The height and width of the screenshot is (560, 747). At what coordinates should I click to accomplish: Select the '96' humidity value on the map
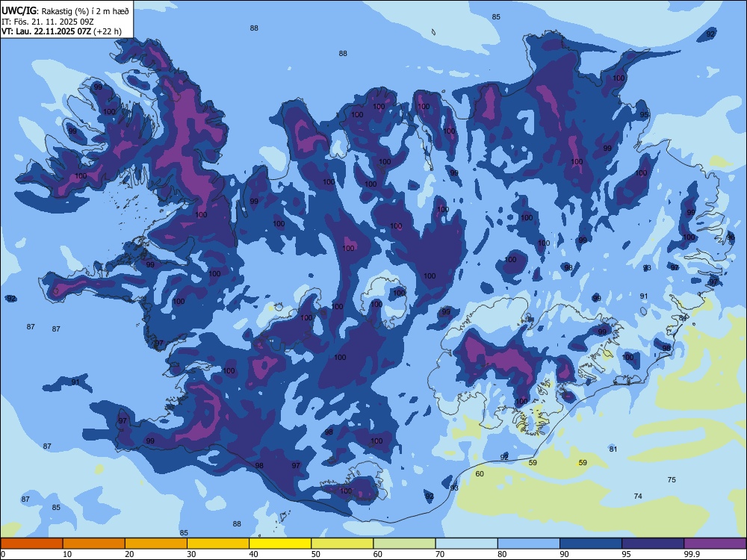point(731,237)
